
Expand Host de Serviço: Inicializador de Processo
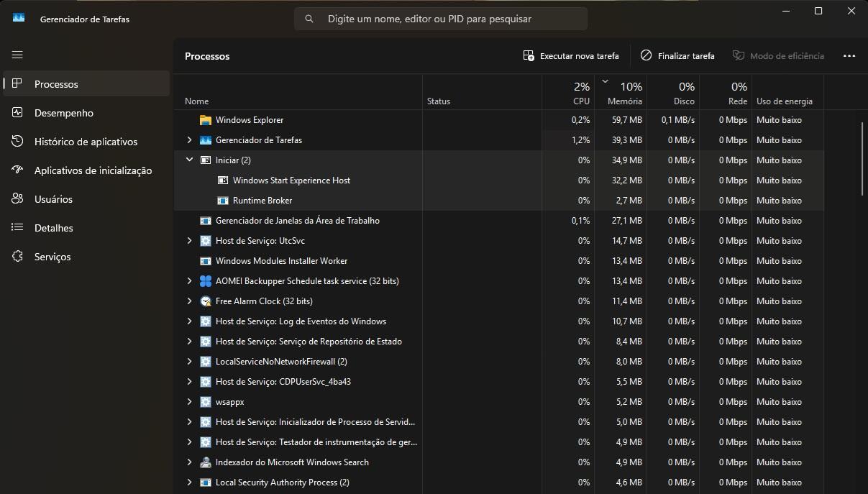190,422
